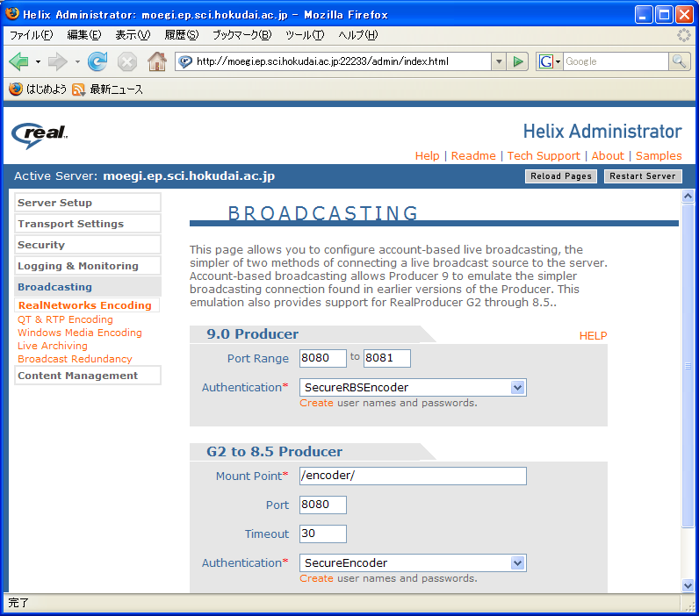Click the G2 Producer Port field 8080
The height and width of the screenshot is (616, 699).
[323, 505]
